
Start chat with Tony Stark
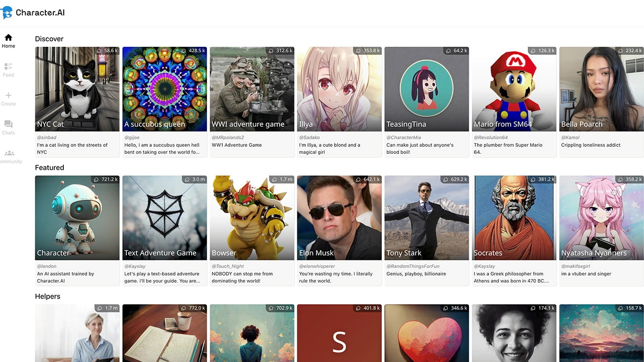(426, 217)
